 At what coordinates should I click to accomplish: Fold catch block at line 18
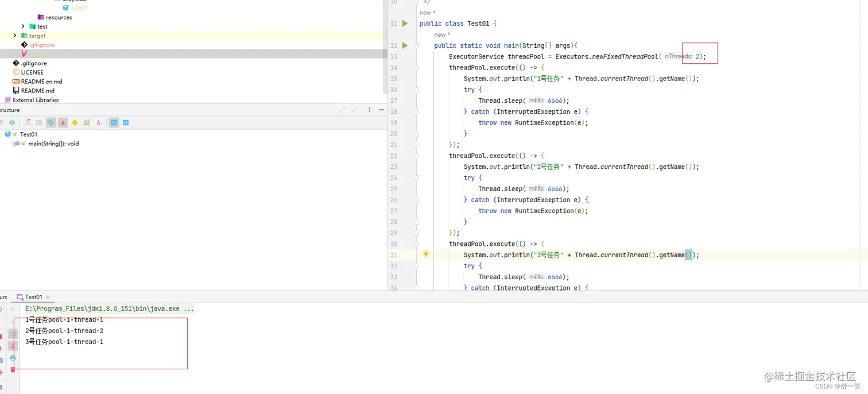pos(416,111)
